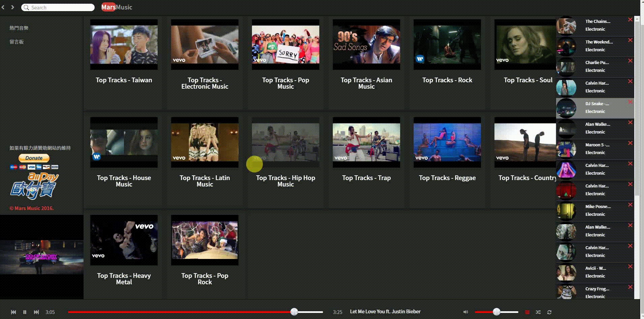Remove Charlie Pu... from the playlist

pos(630,61)
